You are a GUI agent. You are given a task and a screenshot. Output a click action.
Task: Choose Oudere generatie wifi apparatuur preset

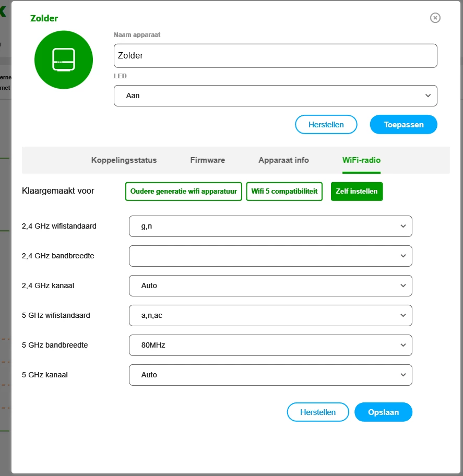(183, 192)
